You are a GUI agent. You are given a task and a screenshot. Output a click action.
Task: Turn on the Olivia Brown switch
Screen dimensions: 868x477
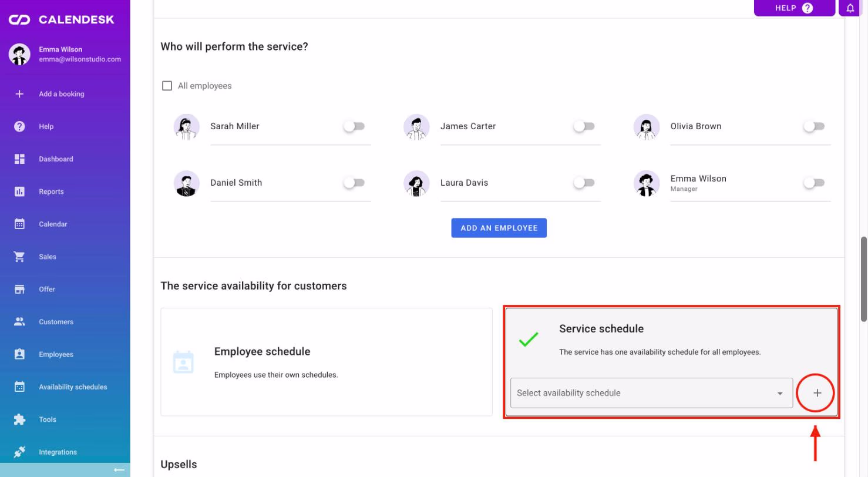pos(814,126)
